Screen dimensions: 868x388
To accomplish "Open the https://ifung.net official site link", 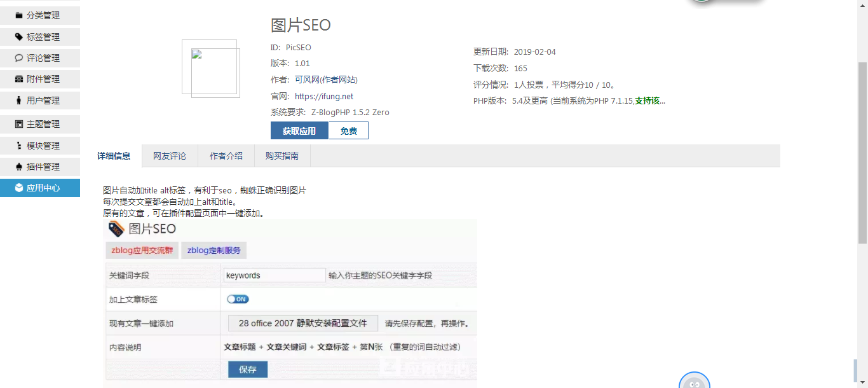I will click(x=324, y=97).
